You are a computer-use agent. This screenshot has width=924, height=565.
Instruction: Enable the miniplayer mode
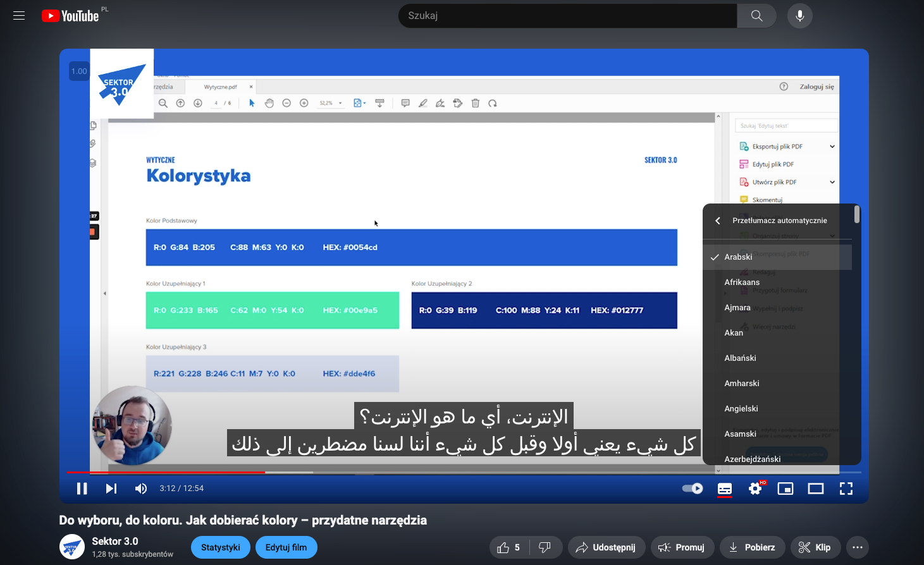tap(785, 489)
